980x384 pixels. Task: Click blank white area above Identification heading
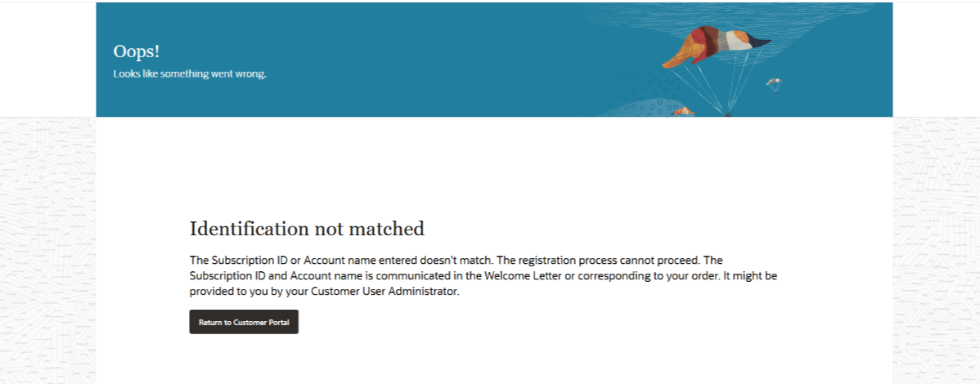tap(494, 166)
